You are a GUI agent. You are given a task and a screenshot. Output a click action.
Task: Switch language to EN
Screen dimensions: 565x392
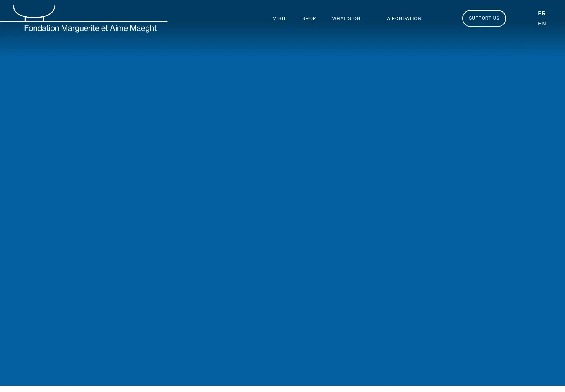(x=542, y=24)
